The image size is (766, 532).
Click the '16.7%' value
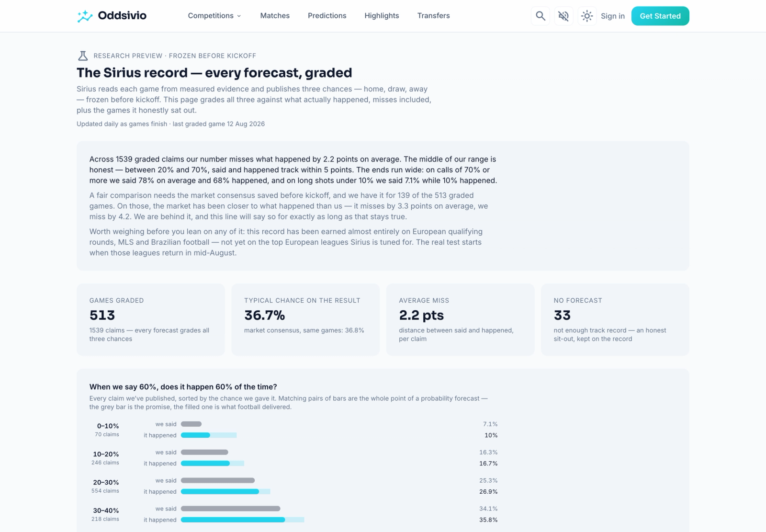click(488, 464)
